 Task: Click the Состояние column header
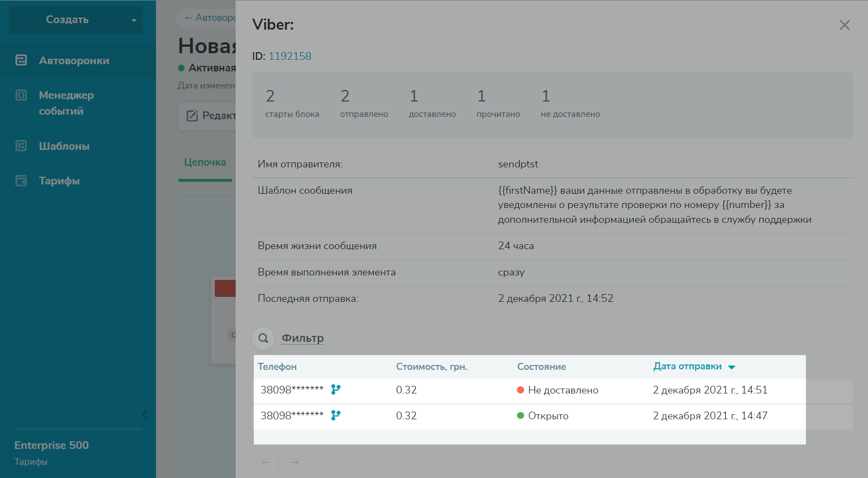[x=541, y=367]
